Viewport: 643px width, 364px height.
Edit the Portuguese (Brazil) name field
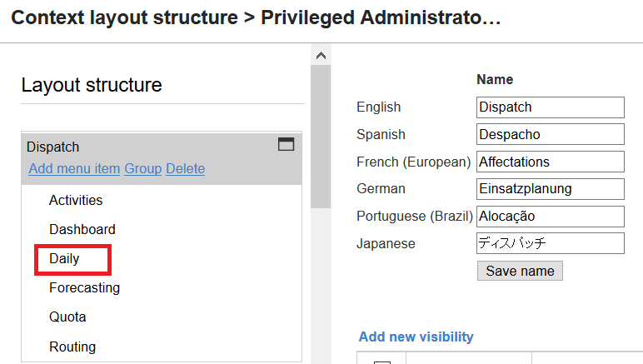(x=551, y=217)
